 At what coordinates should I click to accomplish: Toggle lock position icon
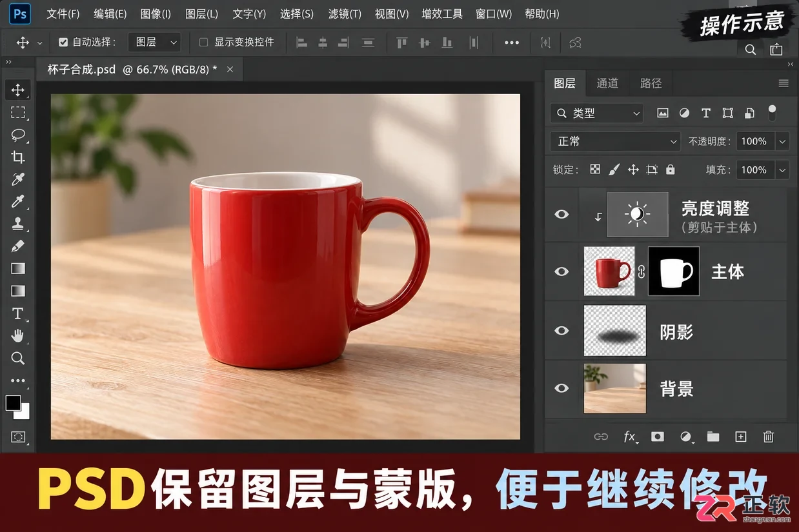(633, 170)
